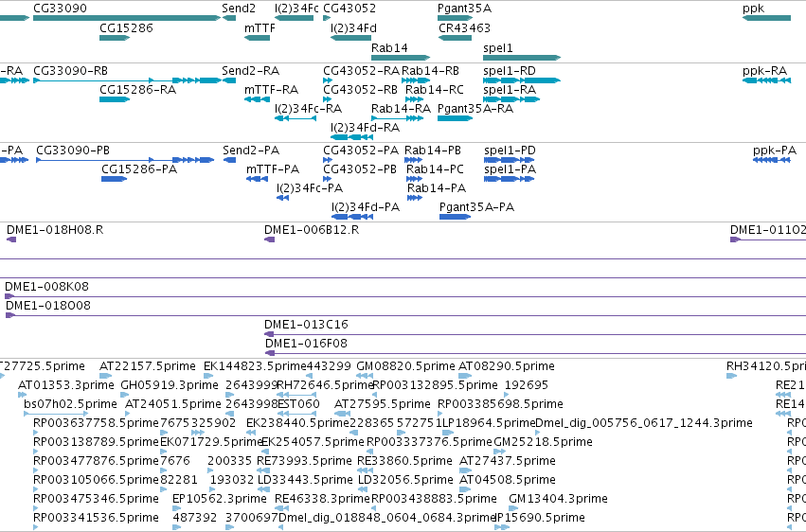Select the l(2)34Fc gene label
The image size is (806, 532).
(296, 9)
